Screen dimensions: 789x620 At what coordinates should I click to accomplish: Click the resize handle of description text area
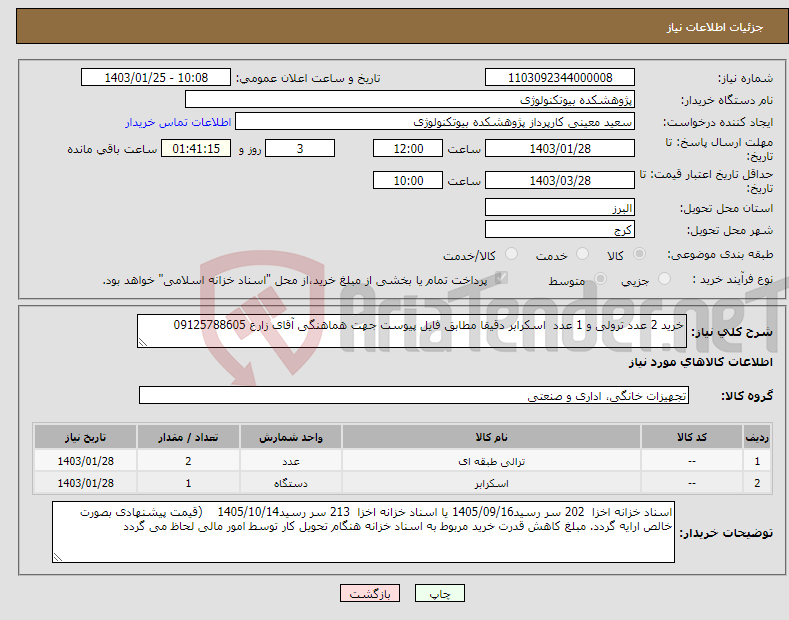tap(143, 342)
